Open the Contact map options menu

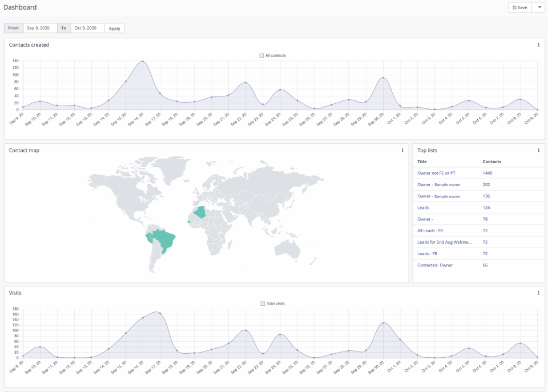(403, 150)
